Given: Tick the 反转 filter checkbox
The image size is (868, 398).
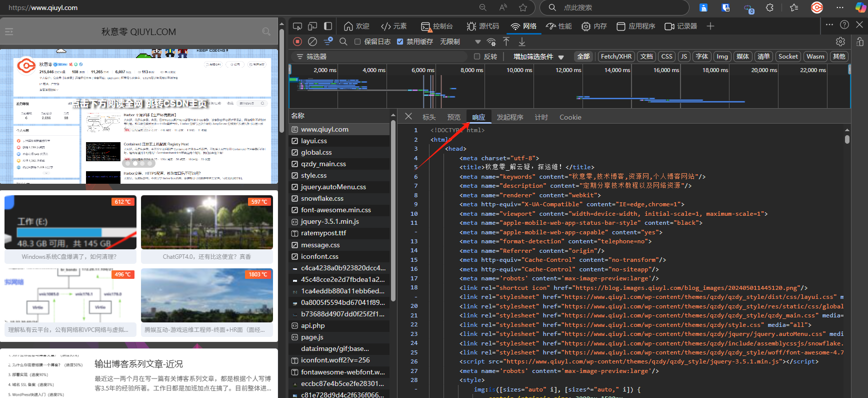Looking at the screenshot, I should pos(477,57).
